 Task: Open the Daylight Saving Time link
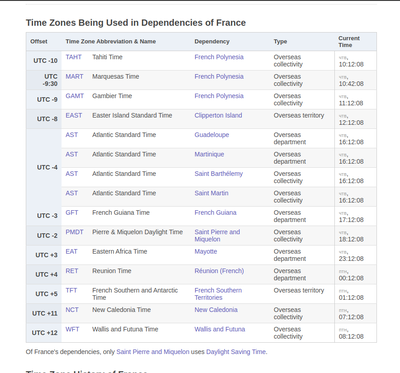(x=236, y=352)
